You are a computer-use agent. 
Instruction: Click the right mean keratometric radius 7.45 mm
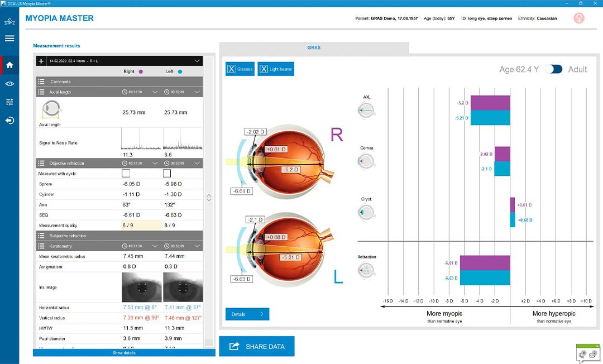[x=133, y=256]
